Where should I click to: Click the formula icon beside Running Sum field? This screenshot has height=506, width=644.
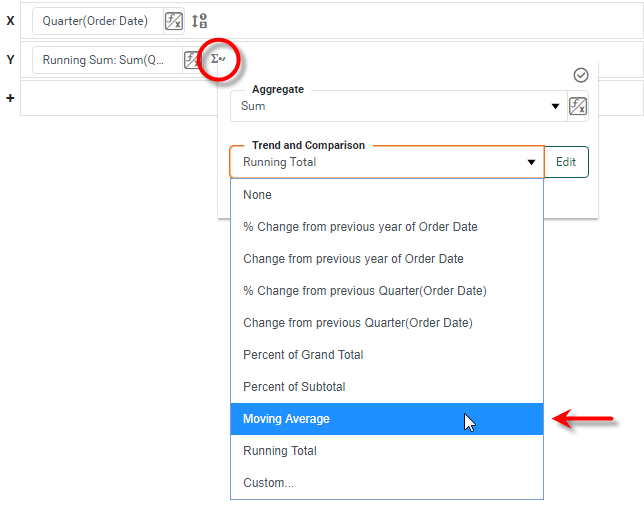pyautogui.click(x=192, y=60)
